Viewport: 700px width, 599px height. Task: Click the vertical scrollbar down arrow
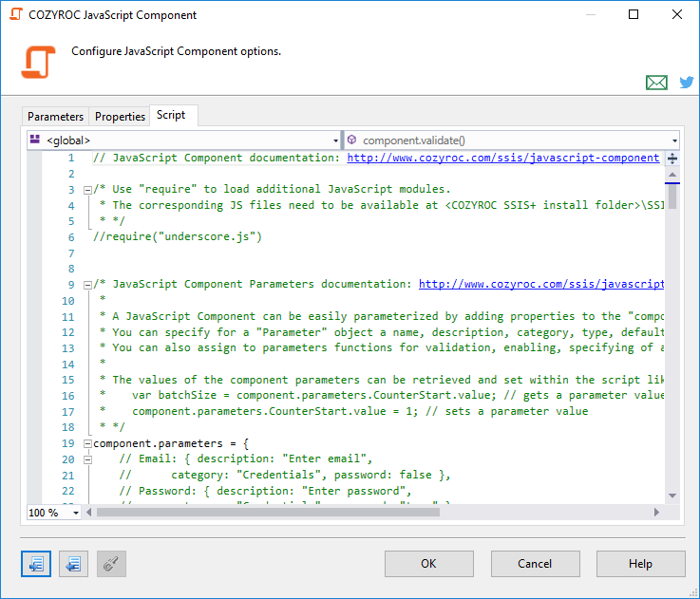click(x=672, y=496)
